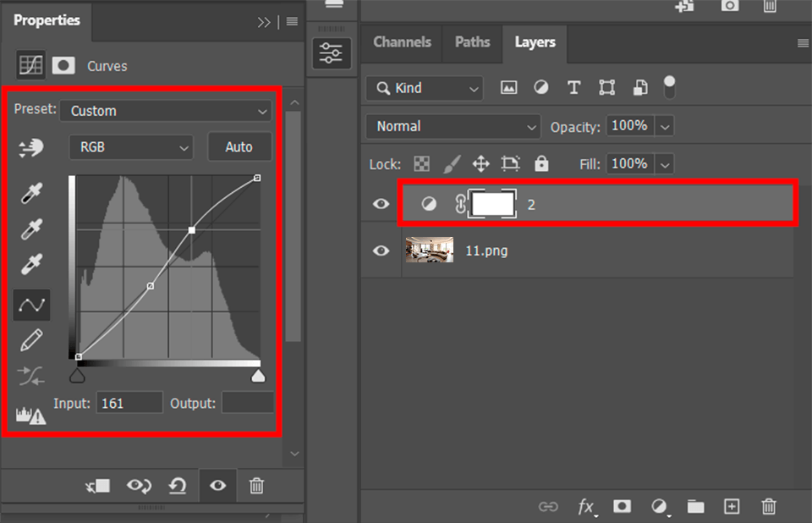Hide the layer named 2
The image size is (812, 523).
click(381, 204)
